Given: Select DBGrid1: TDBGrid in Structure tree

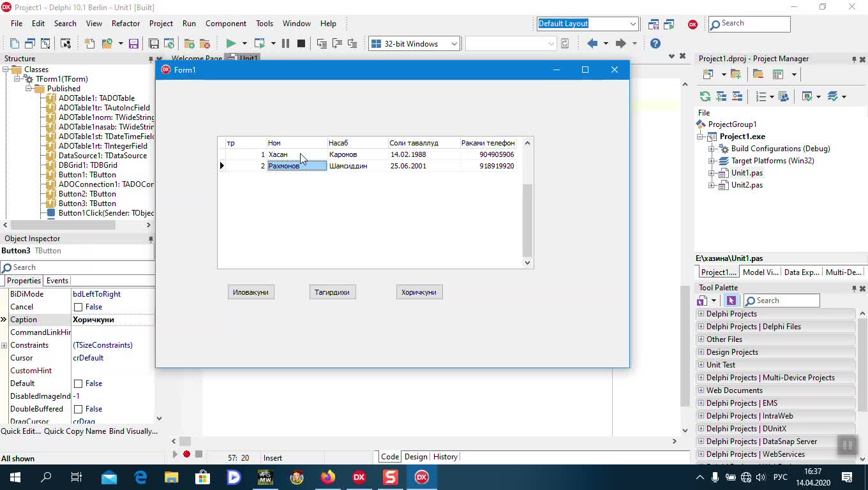Looking at the screenshot, I should coord(88,165).
